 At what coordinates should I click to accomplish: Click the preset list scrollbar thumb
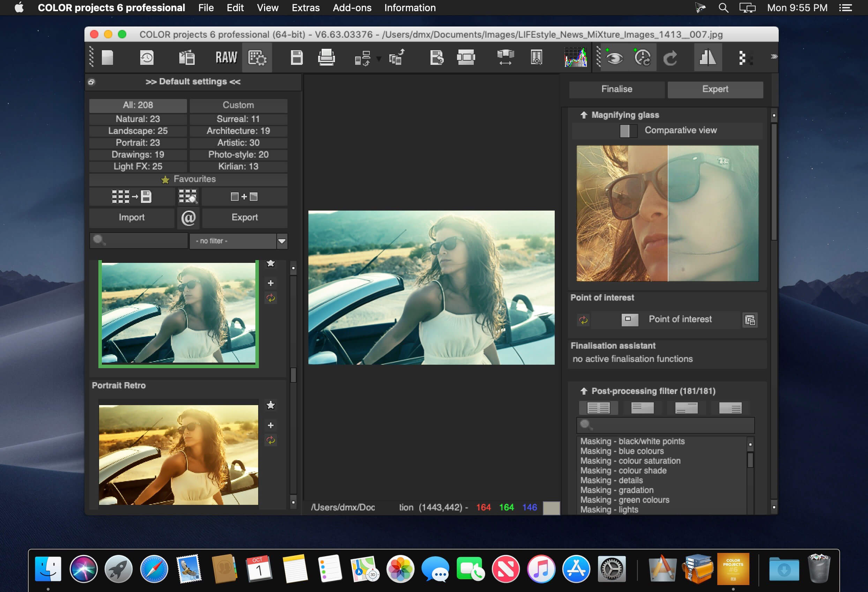[x=293, y=375]
